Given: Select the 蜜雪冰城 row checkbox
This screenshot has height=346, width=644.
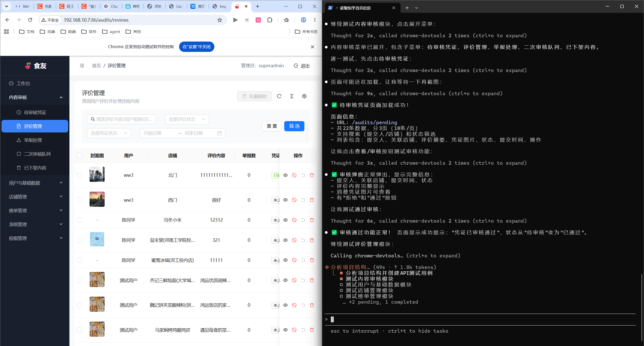Looking at the screenshot, I should [79, 260].
